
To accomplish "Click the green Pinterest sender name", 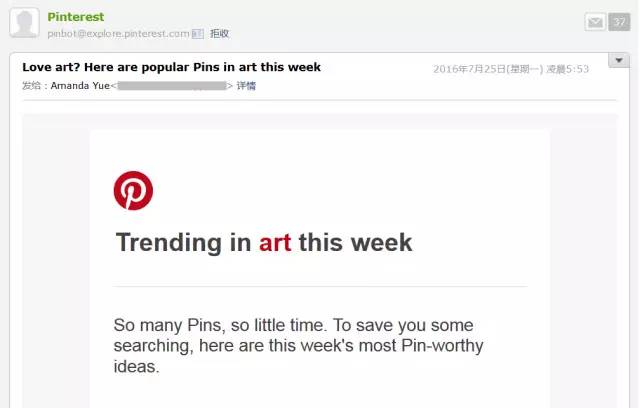I will click(x=76, y=17).
